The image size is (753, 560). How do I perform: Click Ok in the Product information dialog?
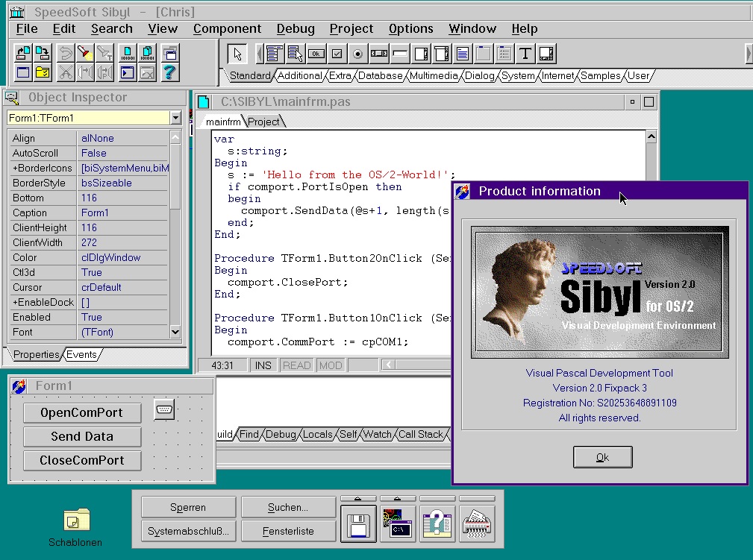[603, 457]
